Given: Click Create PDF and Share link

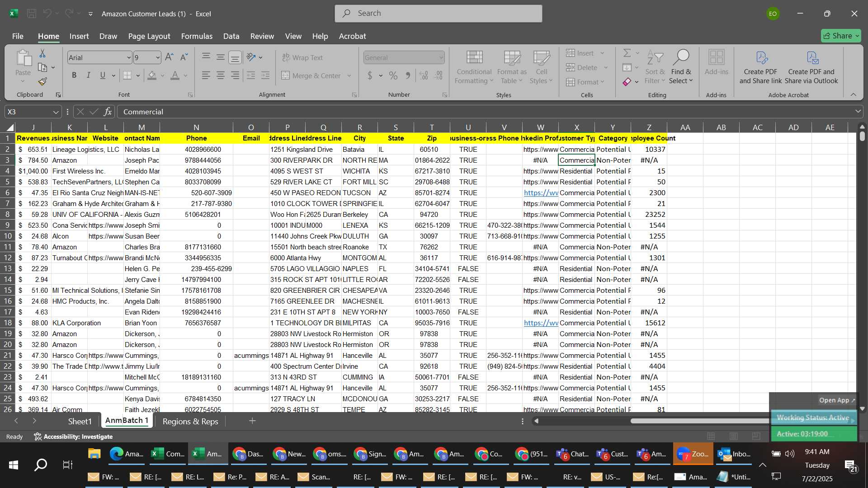Looking at the screenshot, I should pos(760,67).
